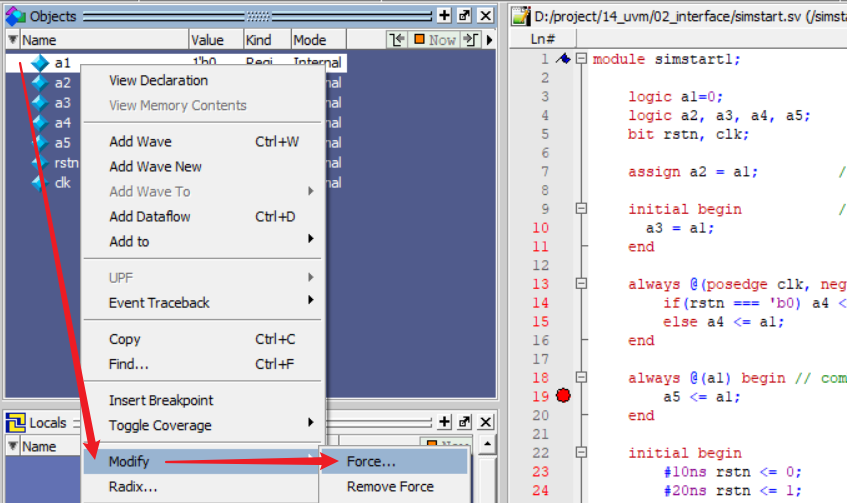847x503 pixels.
Task: Choose Add Dataflow from context menu
Action: click(x=202, y=217)
